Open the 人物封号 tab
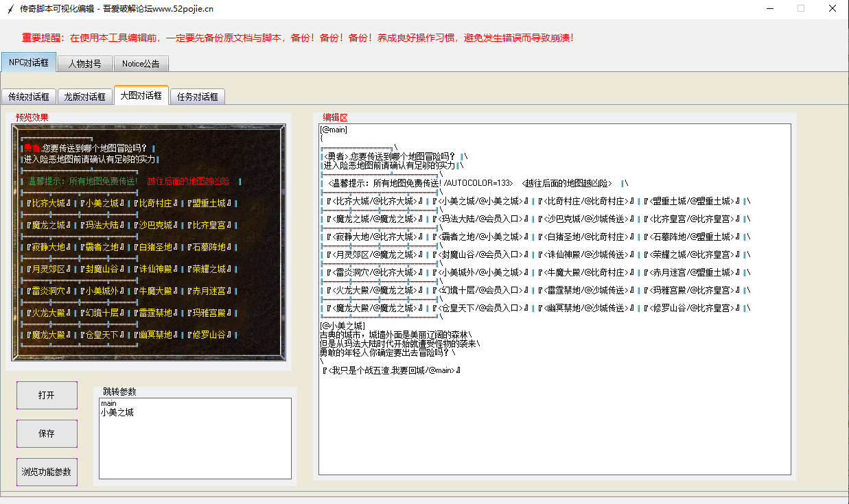This screenshot has height=504, width=849. coord(84,64)
